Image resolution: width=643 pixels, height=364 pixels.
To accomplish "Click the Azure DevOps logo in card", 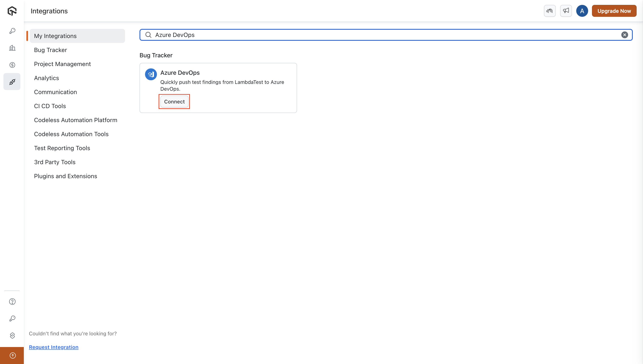I will click(x=151, y=74).
